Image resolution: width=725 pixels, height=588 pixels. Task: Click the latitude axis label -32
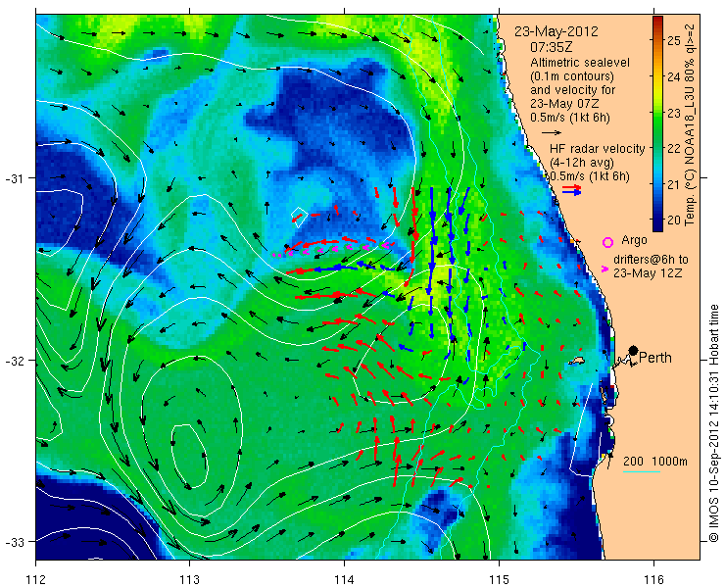coord(14,360)
